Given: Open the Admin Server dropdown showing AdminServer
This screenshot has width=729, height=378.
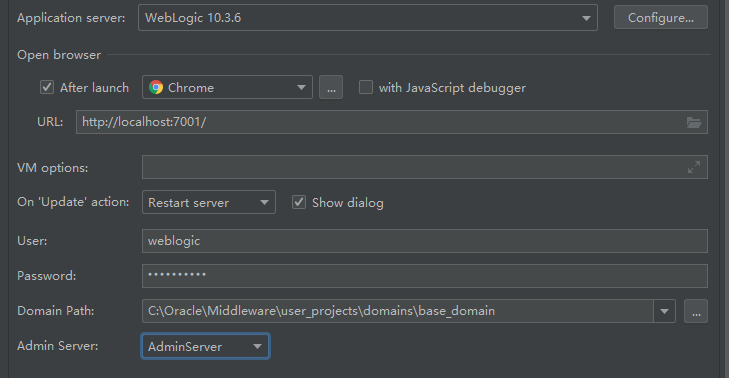Looking at the screenshot, I should point(205,346).
